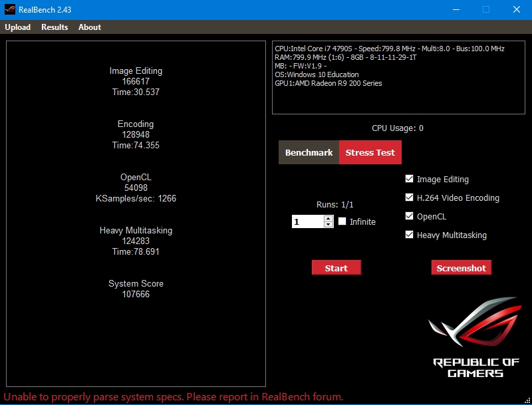Minimize the RealBench window
The width and height of the screenshot is (532, 405).
tap(456, 9)
